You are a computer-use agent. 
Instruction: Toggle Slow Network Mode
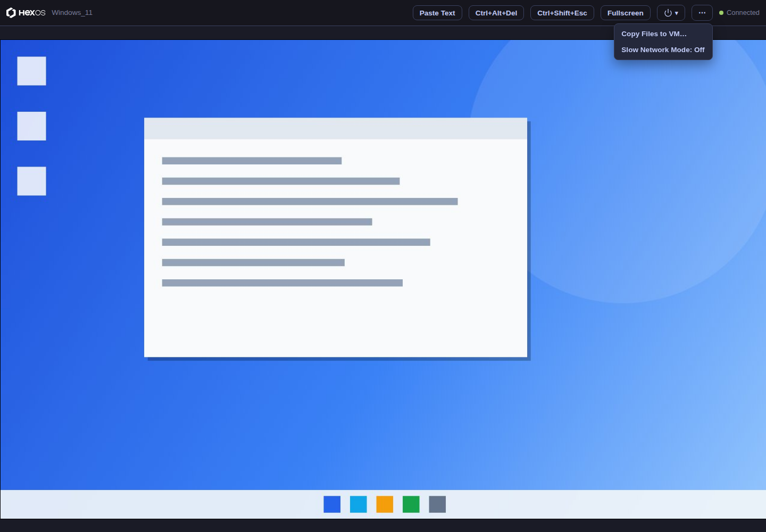click(663, 49)
